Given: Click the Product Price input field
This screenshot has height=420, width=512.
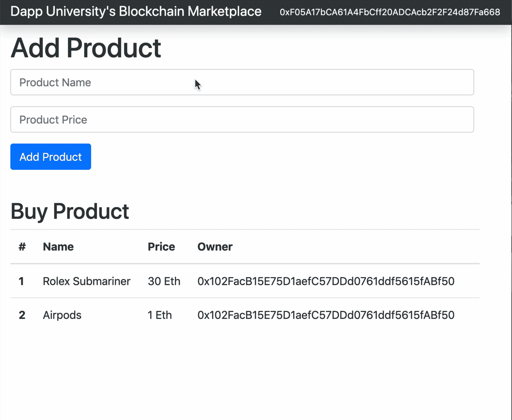Looking at the screenshot, I should click(242, 119).
